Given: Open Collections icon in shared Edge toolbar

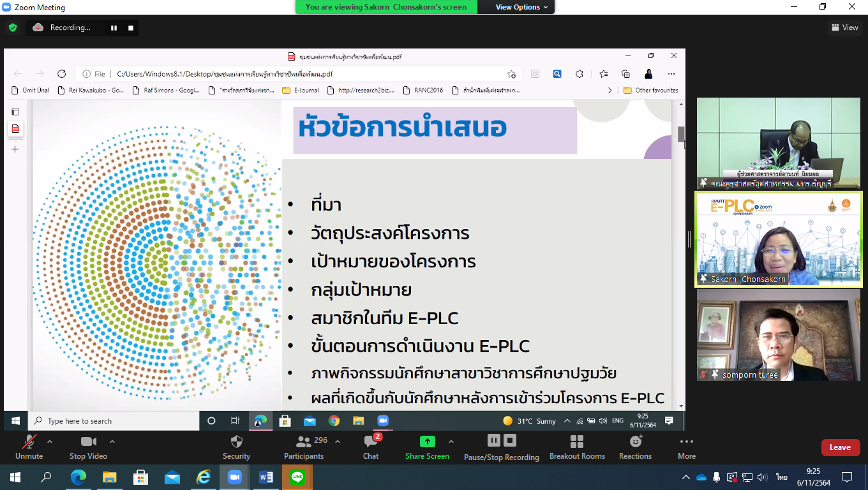Looking at the screenshot, I should pos(625,74).
